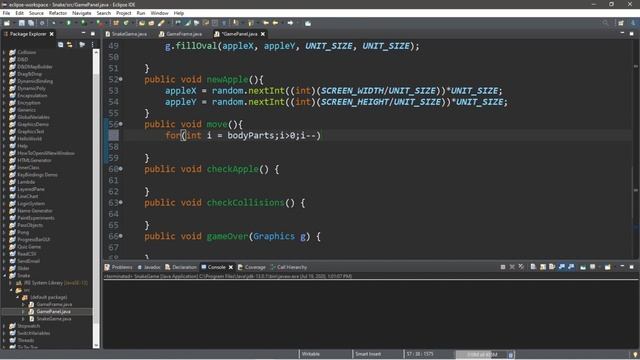The image size is (640, 360).
Task: Click the Smart Insert status bar entry
Action: tap(368, 354)
